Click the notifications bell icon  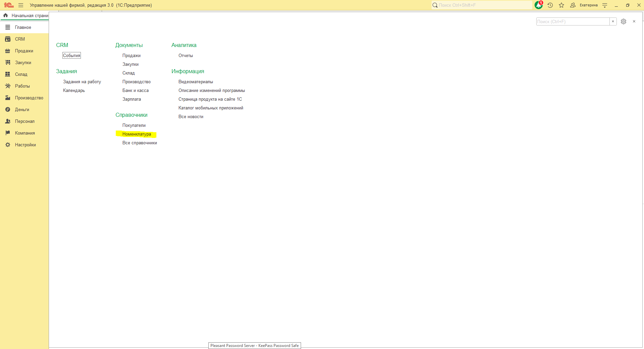pos(538,5)
